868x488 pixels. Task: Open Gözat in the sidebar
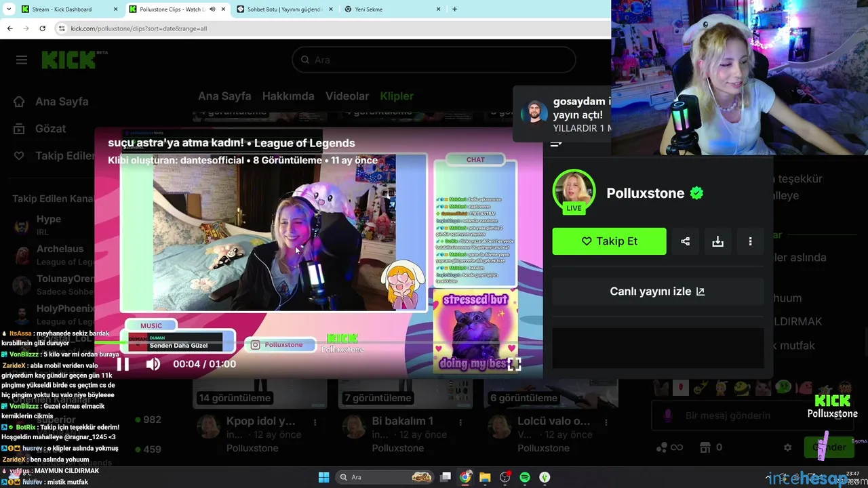40,129
